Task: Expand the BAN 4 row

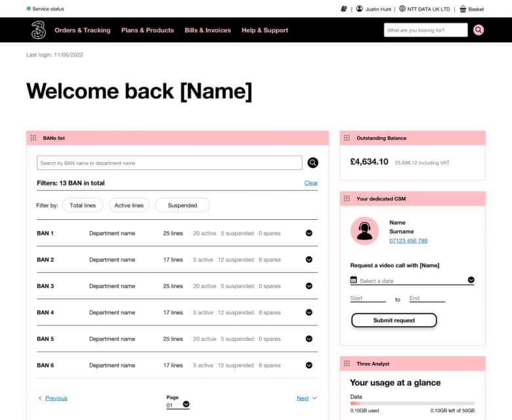Action: (x=309, y=312)
